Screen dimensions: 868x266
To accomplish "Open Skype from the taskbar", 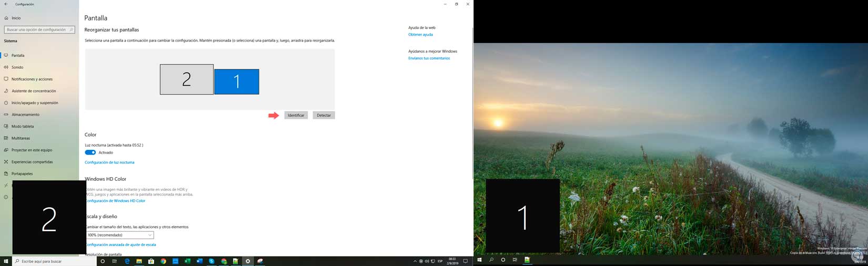I will point(211,261).
